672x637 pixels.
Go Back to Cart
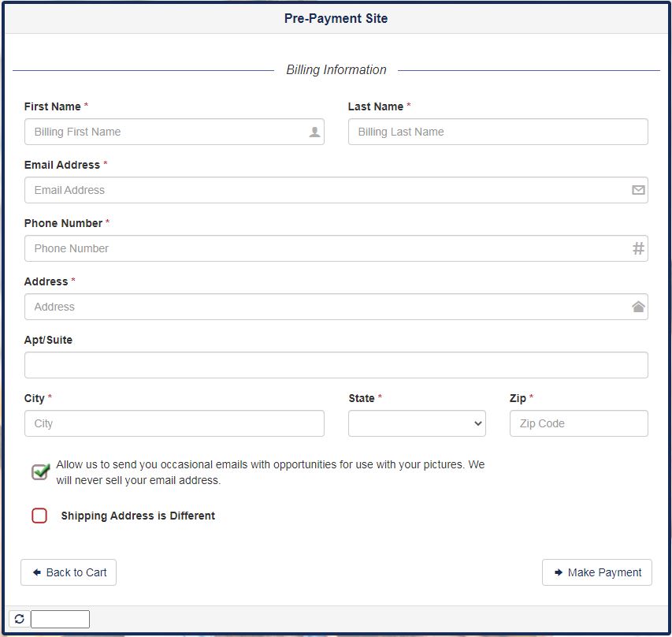[69, 572]
